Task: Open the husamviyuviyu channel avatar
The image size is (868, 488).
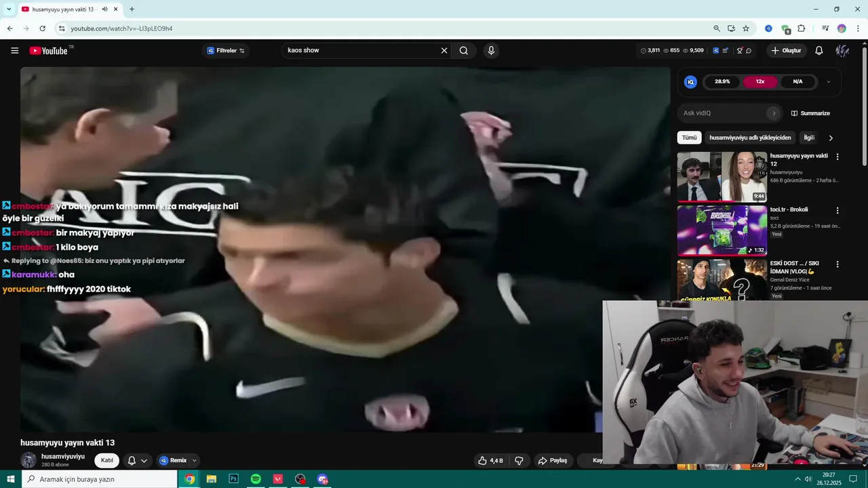Action: point(28,460)
